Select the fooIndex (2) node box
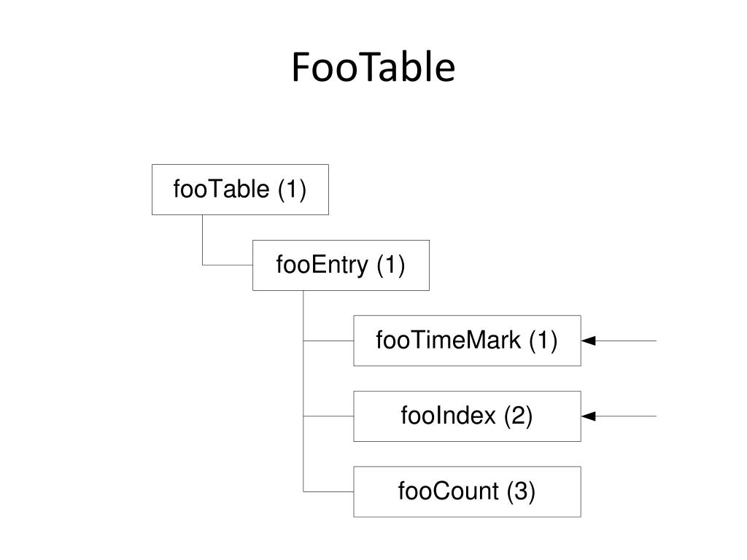Viewport: 747px width, 560px height. tap(467, 416)
